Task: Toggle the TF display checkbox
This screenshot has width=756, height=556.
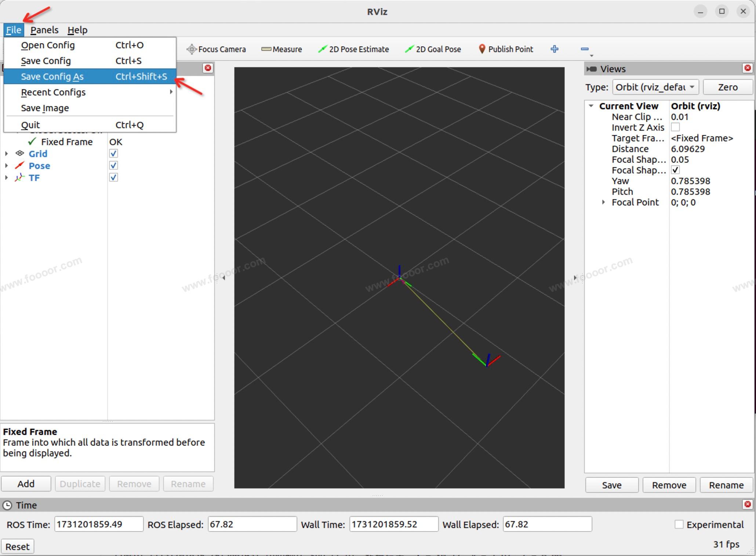Action: [x=113, y=178]
